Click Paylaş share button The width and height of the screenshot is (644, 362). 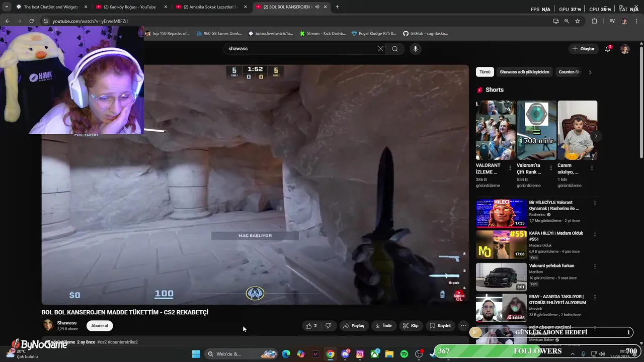pos(354,326)
